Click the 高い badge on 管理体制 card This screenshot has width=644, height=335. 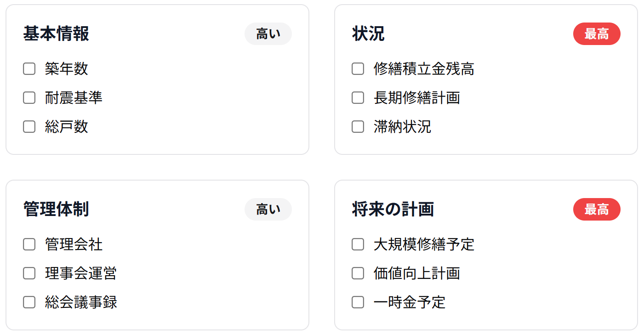[268, 210]
